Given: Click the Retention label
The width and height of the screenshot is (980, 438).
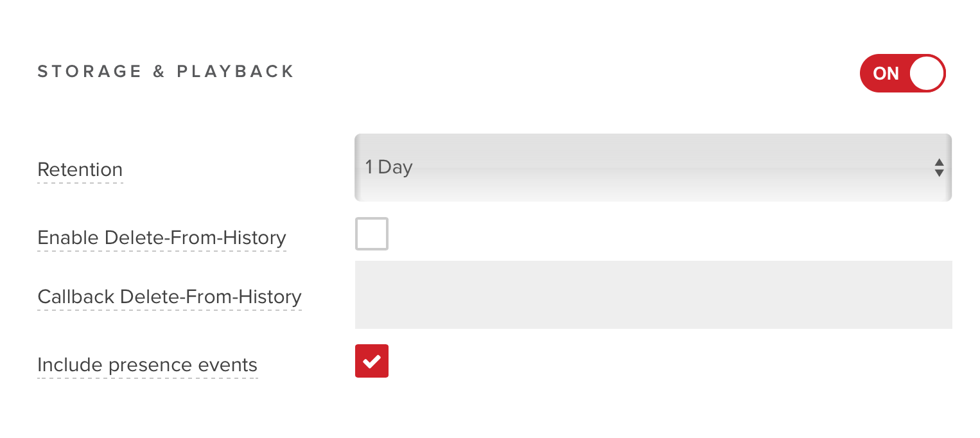Looking at the screenshot, I should pos(80,170).
